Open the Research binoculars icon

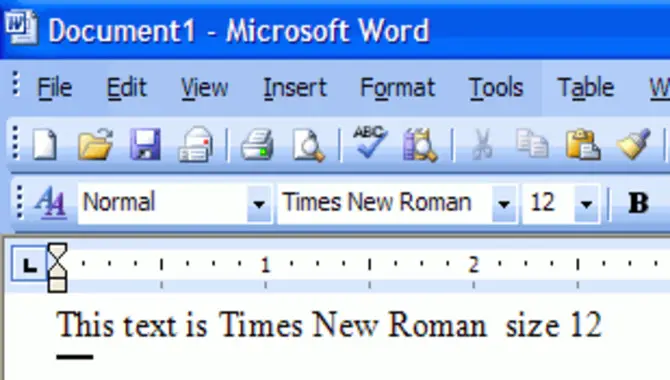(419, 144)
